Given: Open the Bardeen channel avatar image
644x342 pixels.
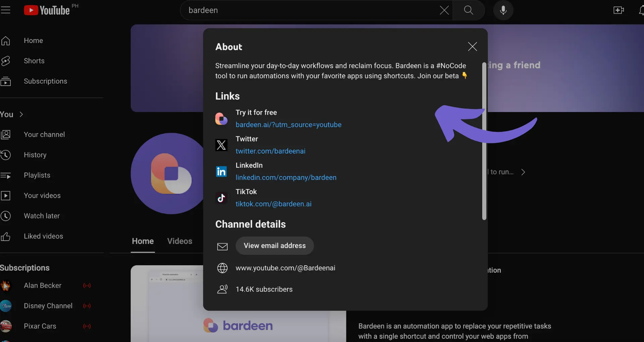Looking at the screenshot, I should [167, 173].
